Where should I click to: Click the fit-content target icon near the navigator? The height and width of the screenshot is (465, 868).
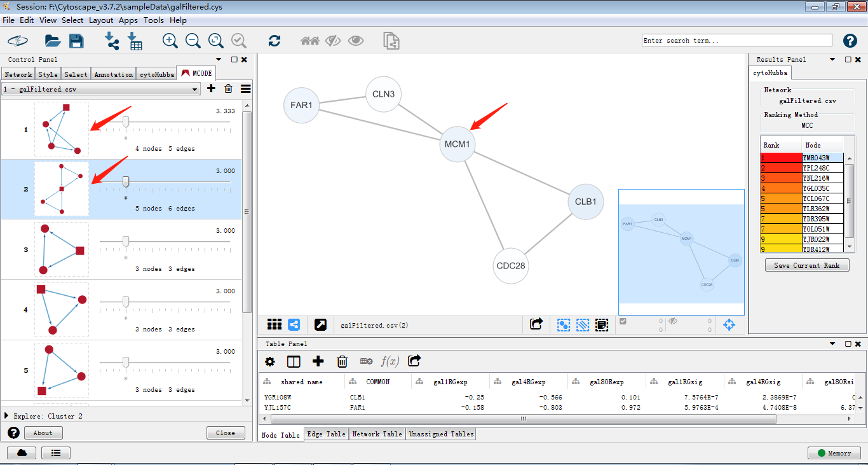(729, 325)
